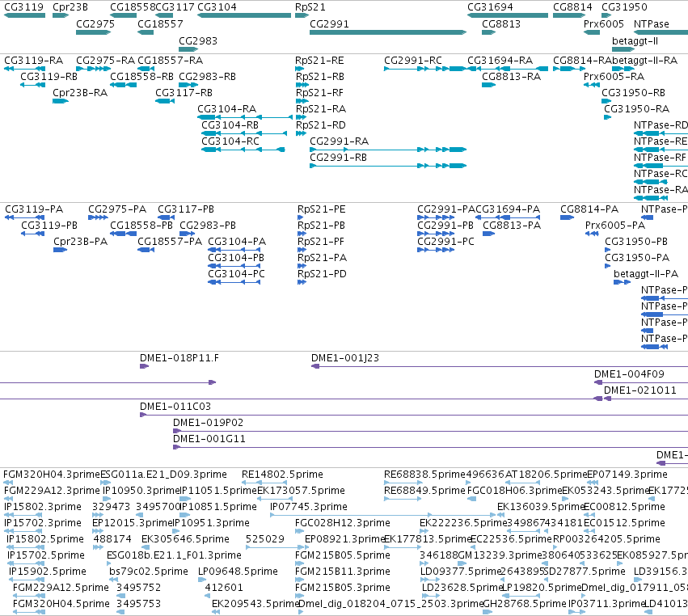Open transcript CG2991-RA label
The height and width of the screenshot is (616, 688).
point(340,141)
